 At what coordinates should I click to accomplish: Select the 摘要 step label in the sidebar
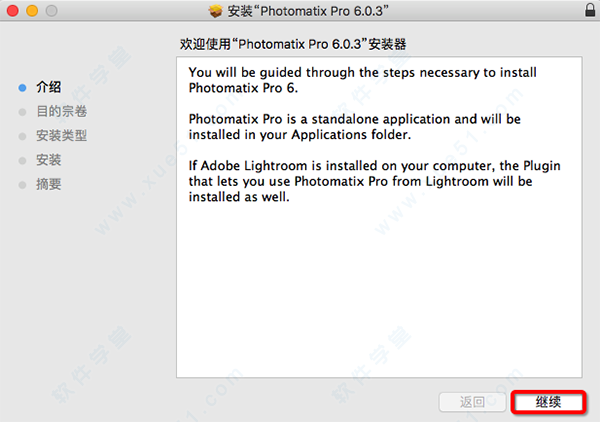[48, 184]
